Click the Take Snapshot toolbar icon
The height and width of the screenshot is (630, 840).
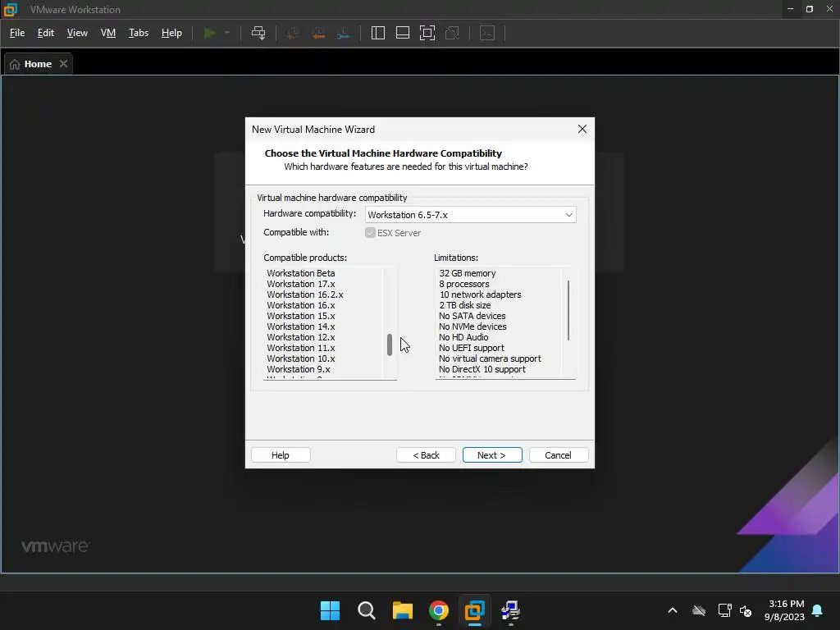(293, 33)
